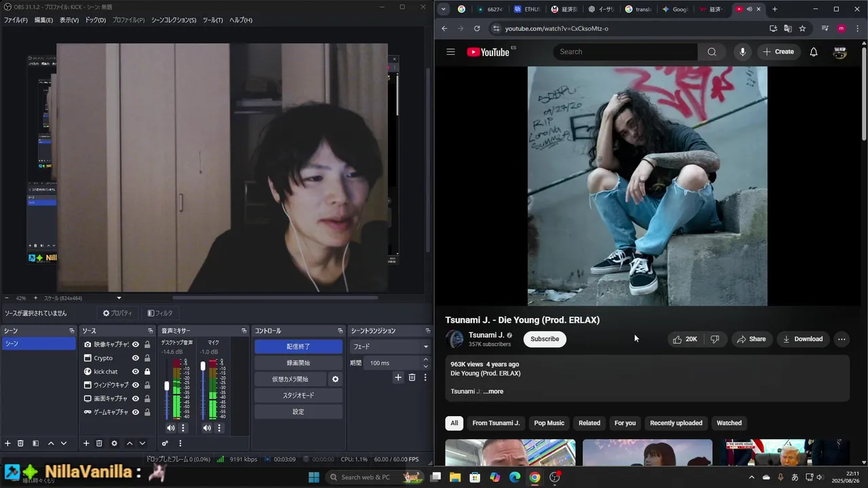
Task: Switch to the ETHUS Chrome tab
Action: click(x=527, y=9)
